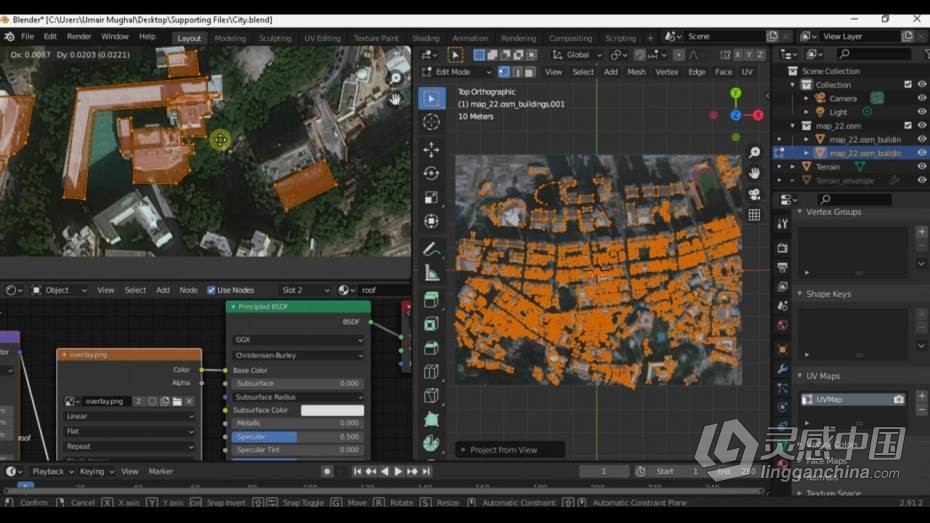Play the animation forward

[x=398, y=471]
